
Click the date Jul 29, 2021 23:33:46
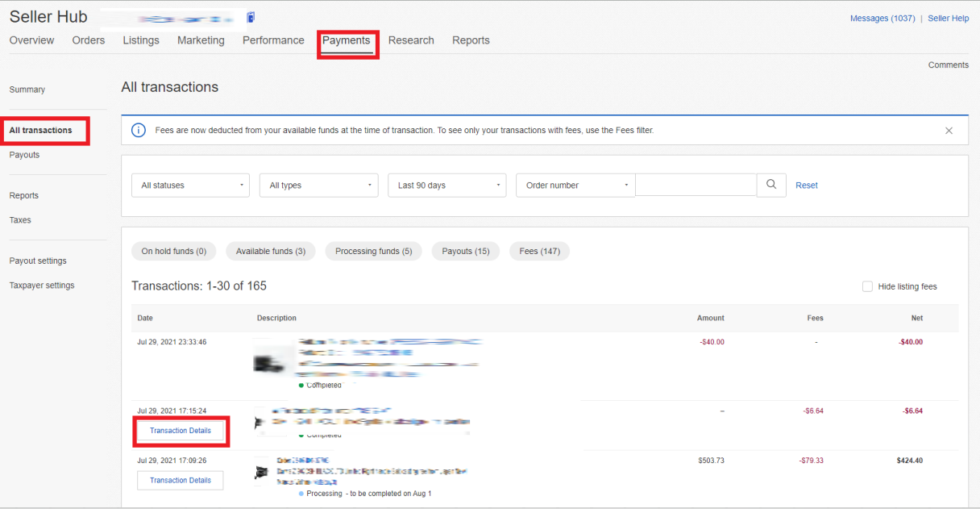tap(172, 342)
